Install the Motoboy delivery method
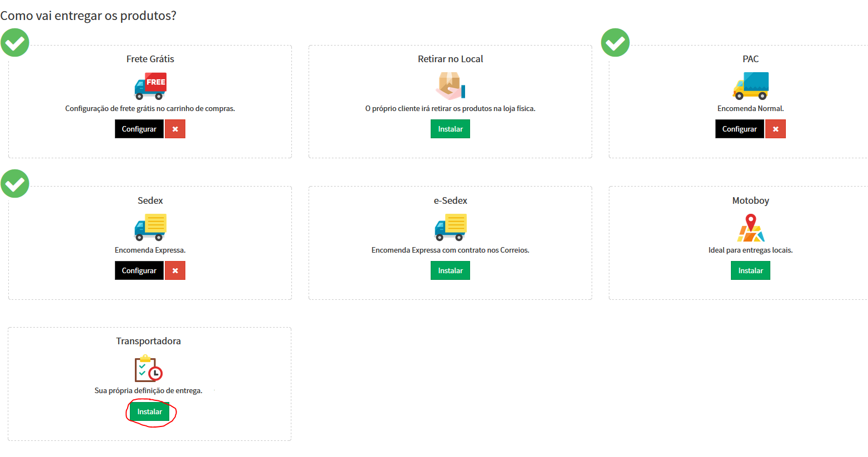Screen dimensions: 868x457 (x=751, y=270)
